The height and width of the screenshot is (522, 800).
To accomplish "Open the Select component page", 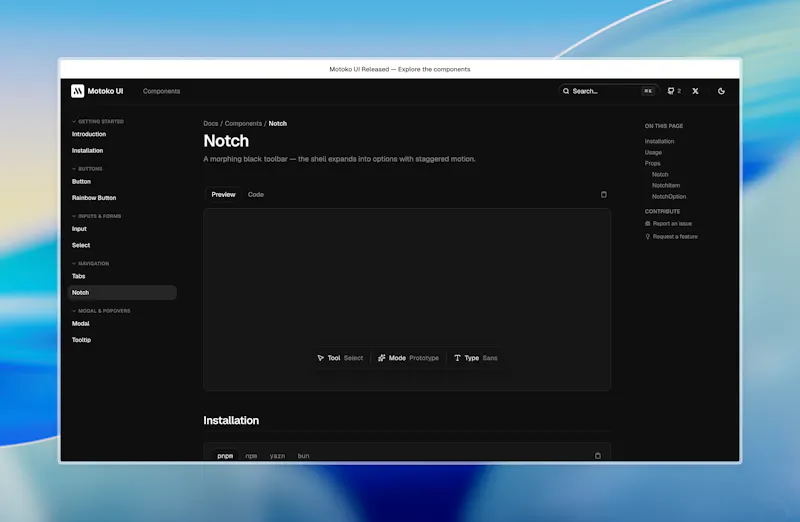I will coord(81,245).
